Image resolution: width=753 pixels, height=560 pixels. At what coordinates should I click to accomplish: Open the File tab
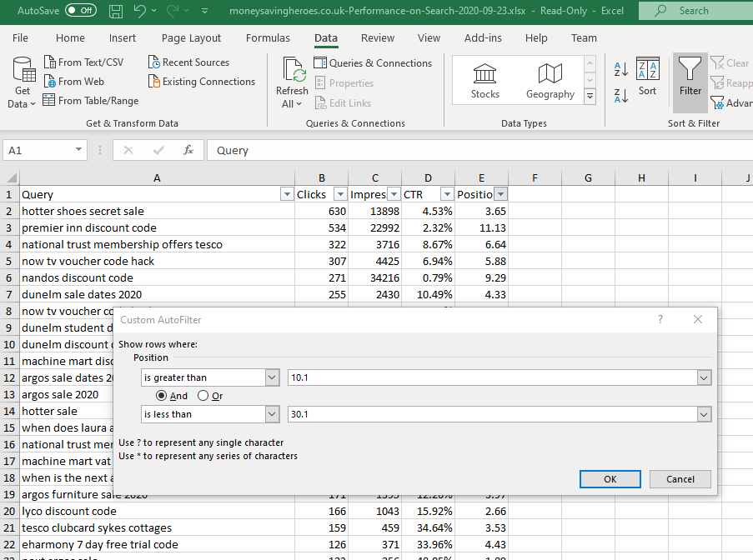[x=20, y=37]
